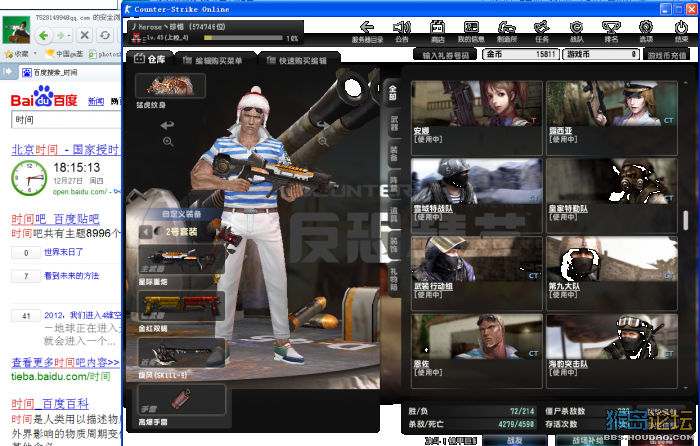Image resolution: width=700 pixels, height=446 pixels.
Task: Click the inventory list scrollbar thumb
Action: click(x=686, y=220)
